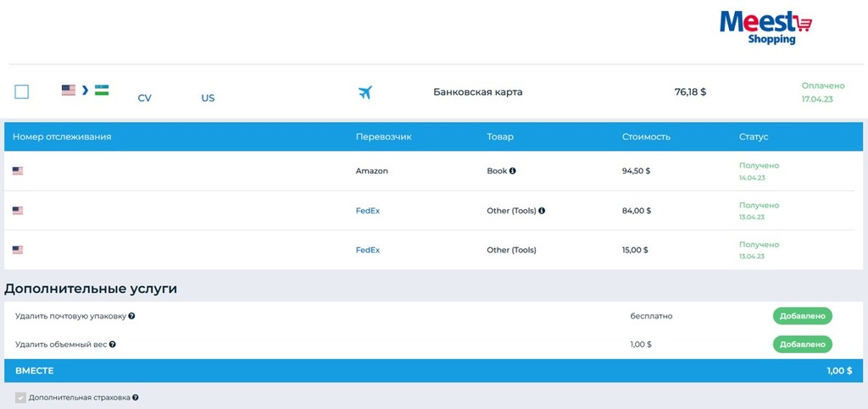The height and width of the screenshot is (409, 868).
Task: Click info icon beside first Other (Tools)
Action: (542, 211)
